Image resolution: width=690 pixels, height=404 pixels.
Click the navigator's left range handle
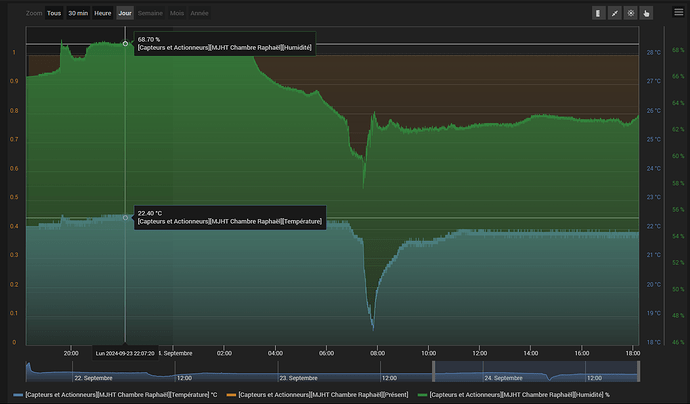433,371
